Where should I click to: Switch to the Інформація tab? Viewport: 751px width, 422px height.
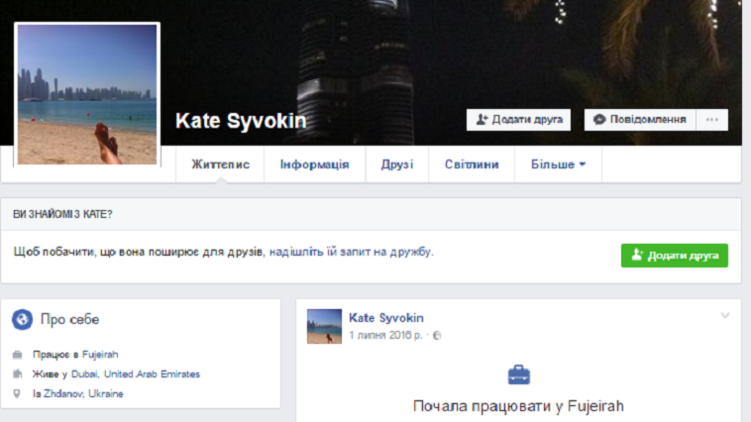point(314,165)
